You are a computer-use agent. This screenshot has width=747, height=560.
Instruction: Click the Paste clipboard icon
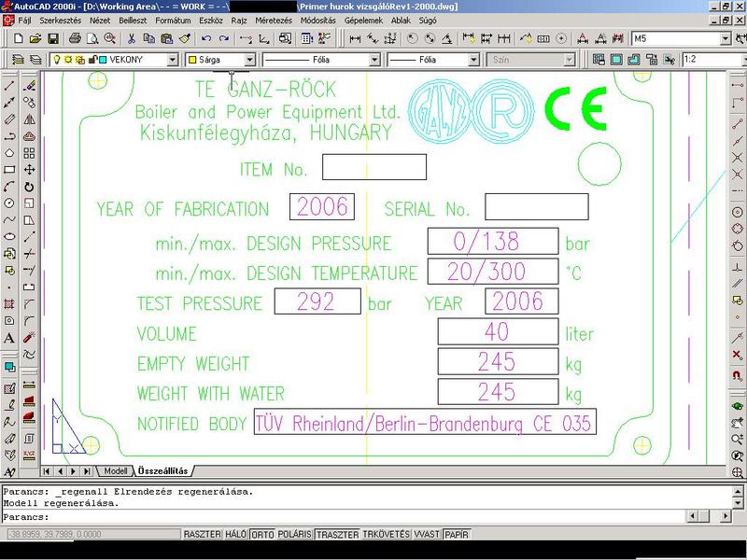[167, 38]
